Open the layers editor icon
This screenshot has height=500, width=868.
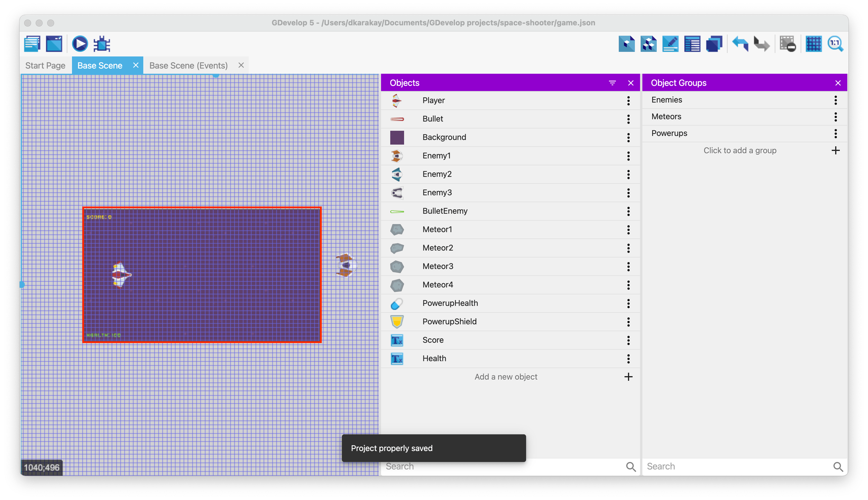pyautogui.click(x=714, y=44)
